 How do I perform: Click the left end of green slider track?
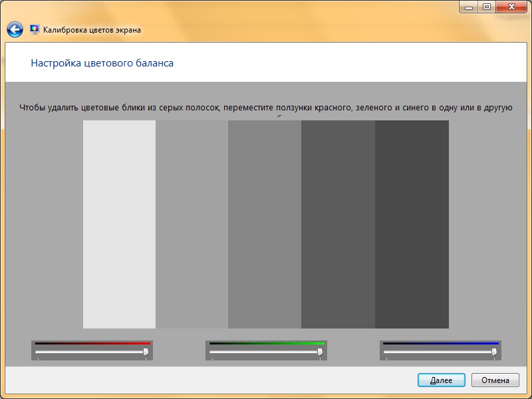[212, 352]
